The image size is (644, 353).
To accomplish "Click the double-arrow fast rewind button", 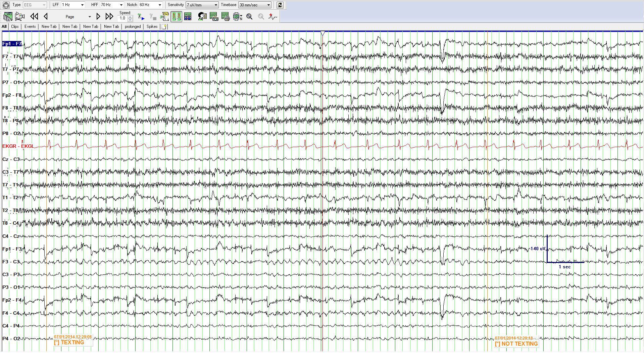I will 34,16.
